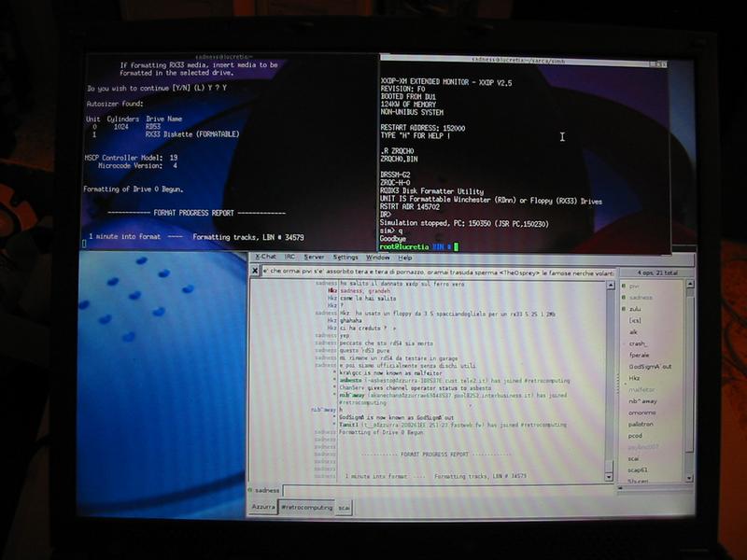Viewport: 747px width, 560px height.
Task: Click the '4 ops, 21 total' label
Action: click(x=657, y=273)
